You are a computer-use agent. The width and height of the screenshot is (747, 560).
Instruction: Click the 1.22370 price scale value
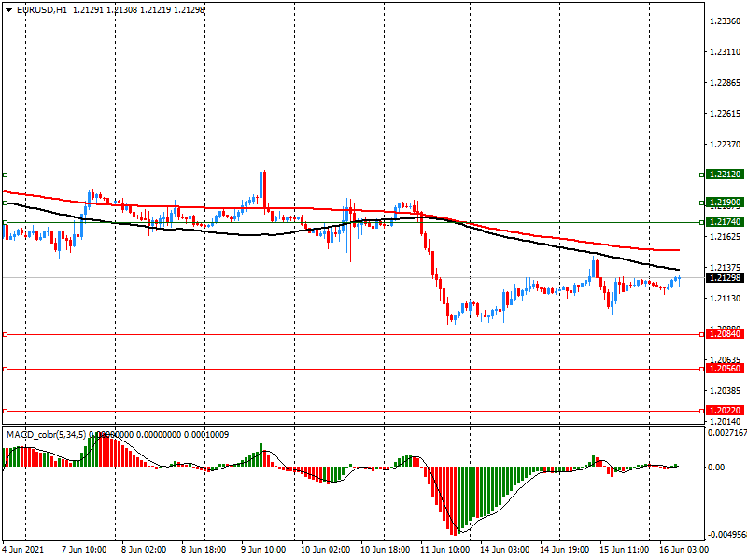click(x=726, y=145)
